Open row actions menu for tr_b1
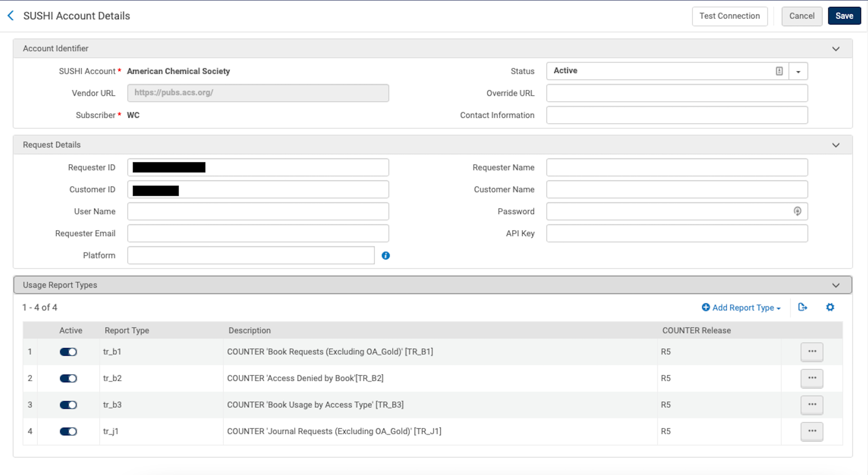 pos(812,351)
